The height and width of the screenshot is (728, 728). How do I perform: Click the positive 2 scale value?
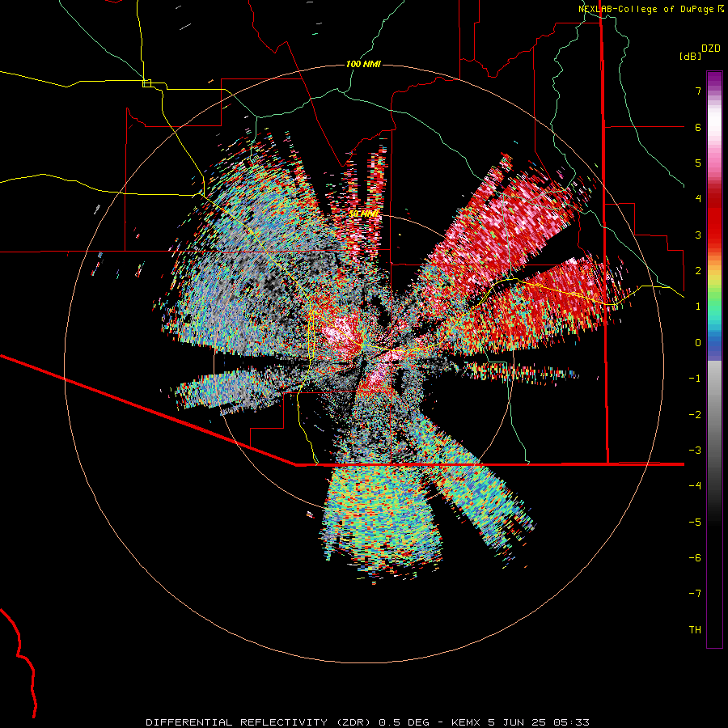pyautogui.click(x=698, y=271)
